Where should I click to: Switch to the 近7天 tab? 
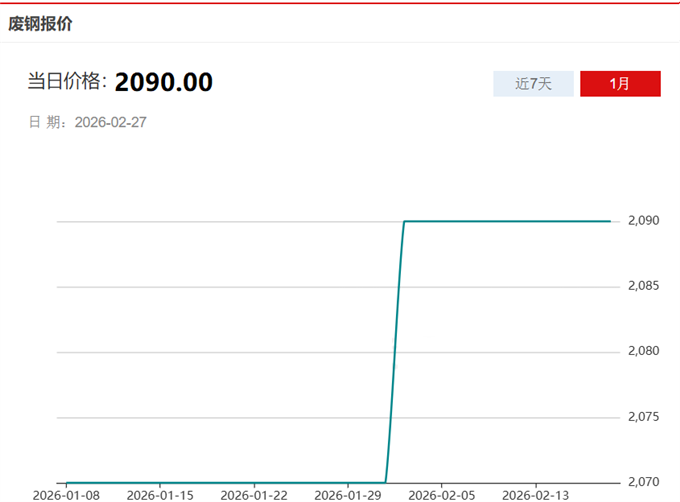(x=534, y=84)
